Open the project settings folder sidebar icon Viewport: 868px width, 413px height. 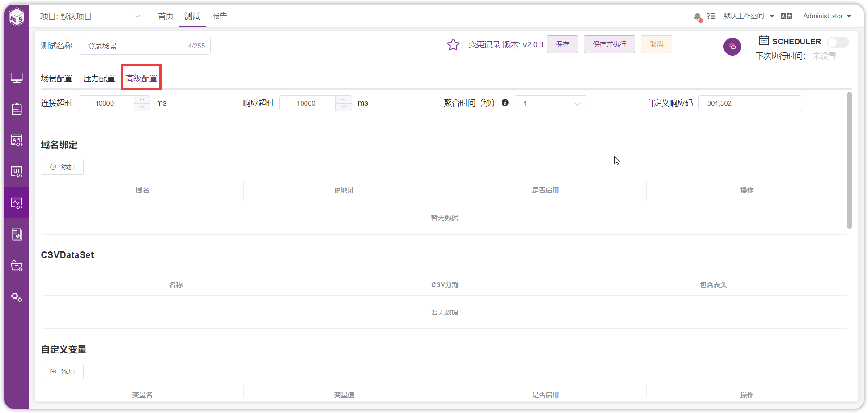[x=17, y=266]
